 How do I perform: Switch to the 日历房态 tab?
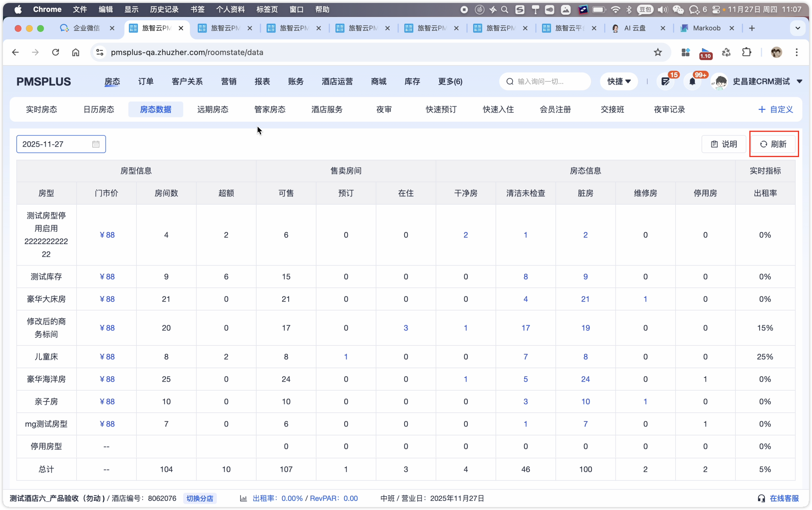pyautogui.click(x=99, y=109)
